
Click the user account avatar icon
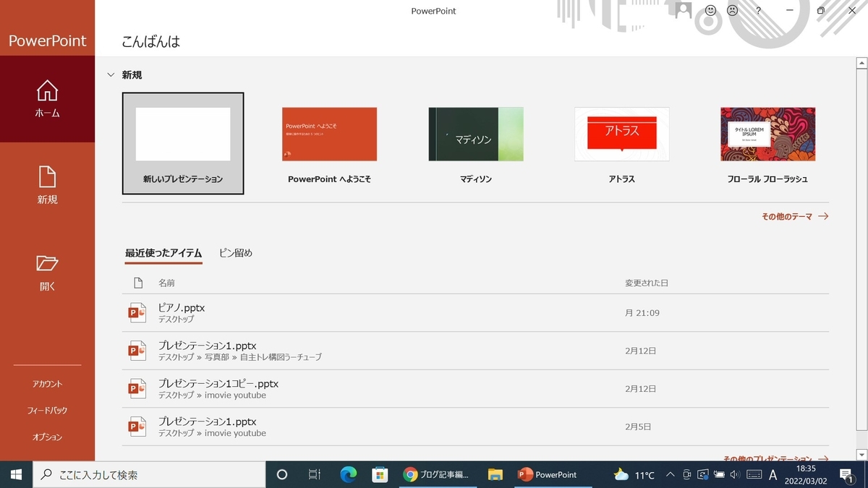(683, 10)
